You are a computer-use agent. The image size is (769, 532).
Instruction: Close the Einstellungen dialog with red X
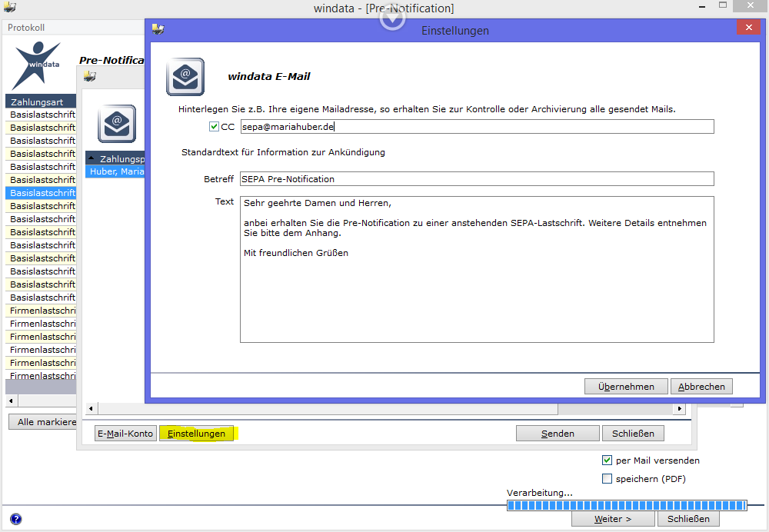coord(748,28)
